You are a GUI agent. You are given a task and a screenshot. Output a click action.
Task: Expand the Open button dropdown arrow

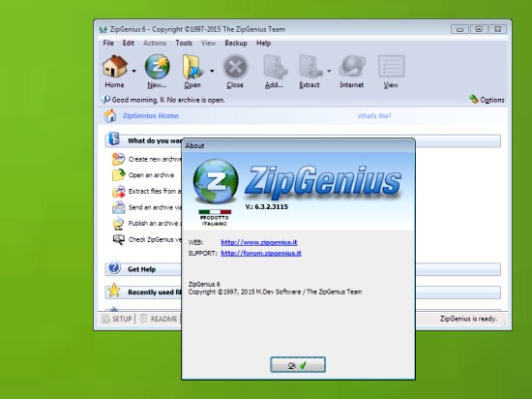tap(212, 71)
